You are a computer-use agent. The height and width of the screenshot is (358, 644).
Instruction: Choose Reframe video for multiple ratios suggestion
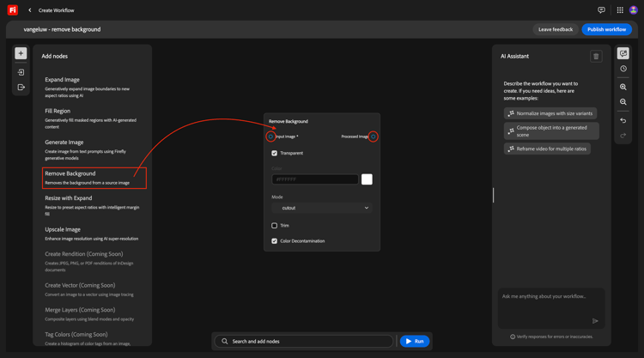click(547, 149)
